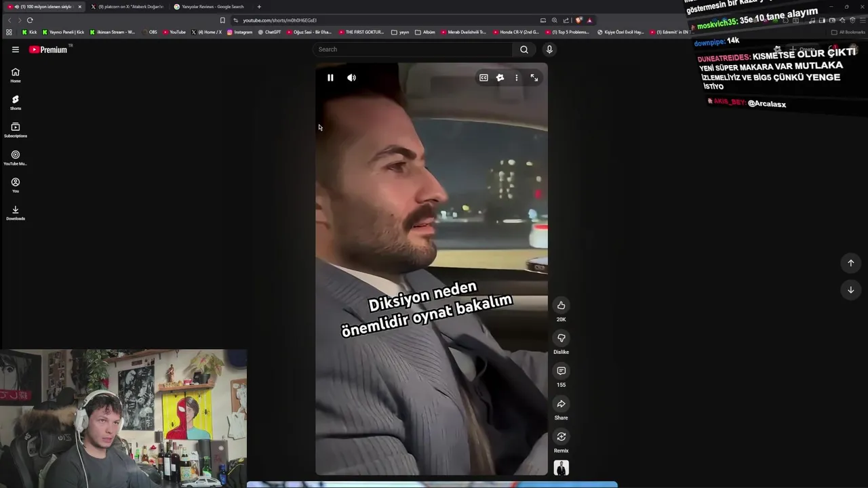Open the YouTube hamburger guide menu
The width and height of the screenshot is (868, 488).
point(15,49)
